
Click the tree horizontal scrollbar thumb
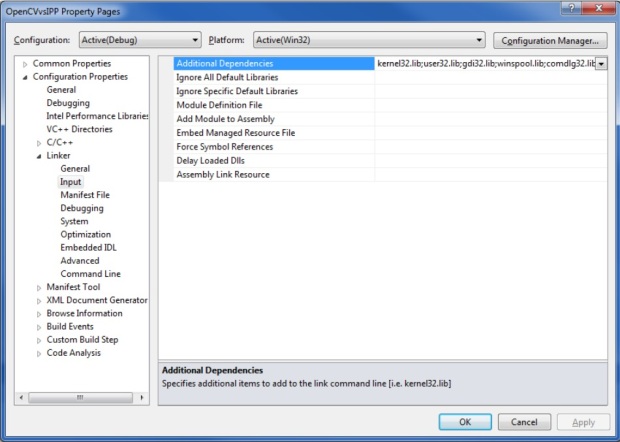(80, 397)
